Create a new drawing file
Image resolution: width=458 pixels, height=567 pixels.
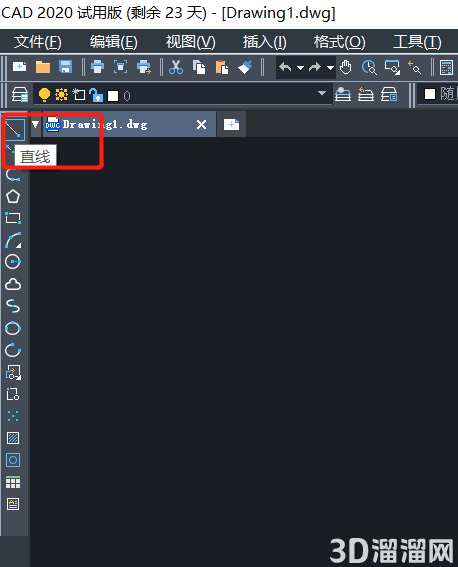tap(20, 67)
